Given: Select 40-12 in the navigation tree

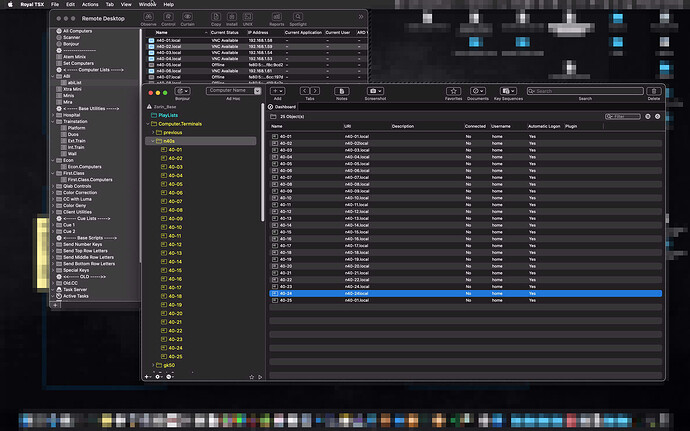Looking at the screenshot, I should pyautogui.click(x=175, y=245).
